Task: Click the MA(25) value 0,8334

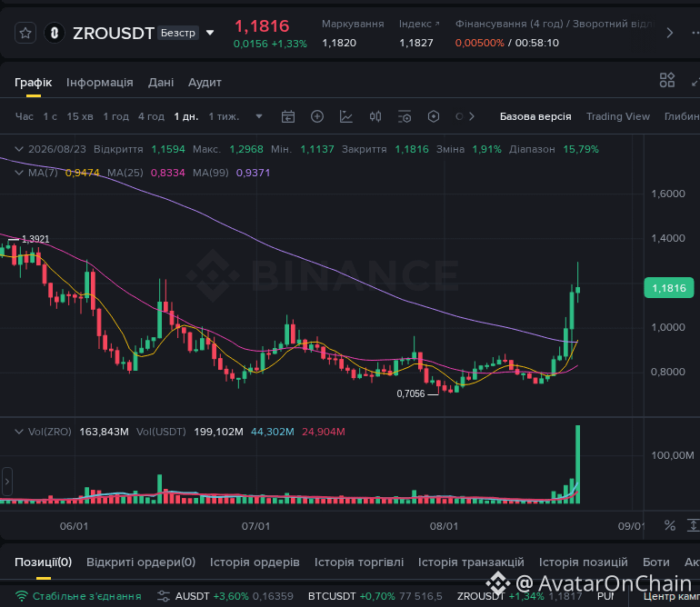Action: pos(168,173)
